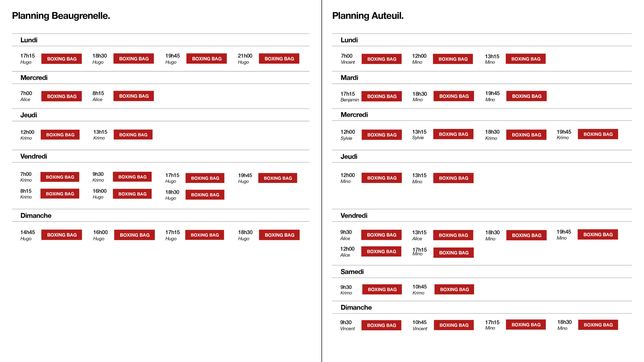Select Beaugrenelle Dimanche 18h30 Hugo Boxing Bag

click(279, 235)
